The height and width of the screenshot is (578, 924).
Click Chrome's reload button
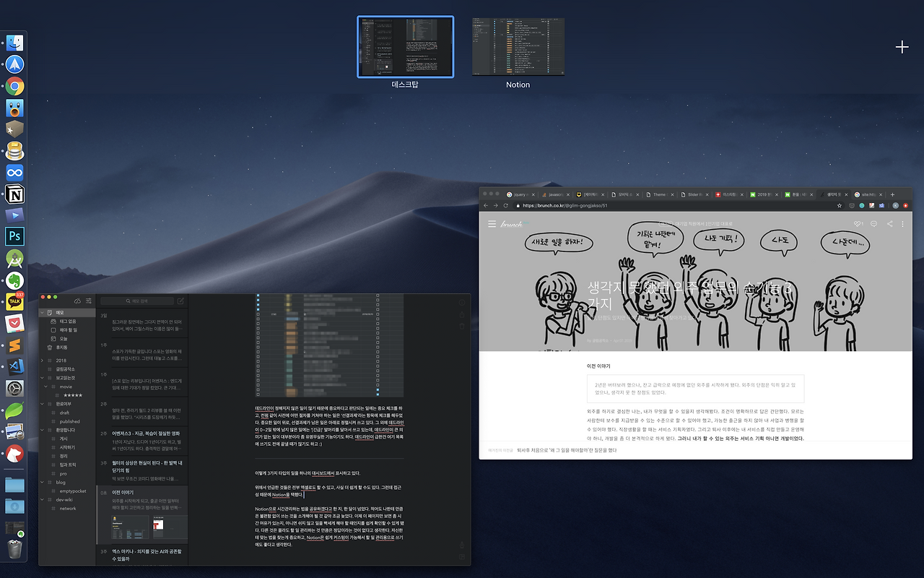[x=506, y=205]
